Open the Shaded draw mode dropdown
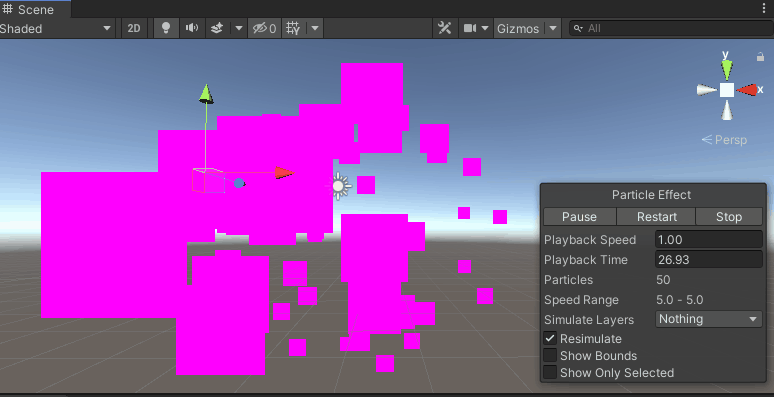Viewport: 774px width, 397px height. click(56, 29)
